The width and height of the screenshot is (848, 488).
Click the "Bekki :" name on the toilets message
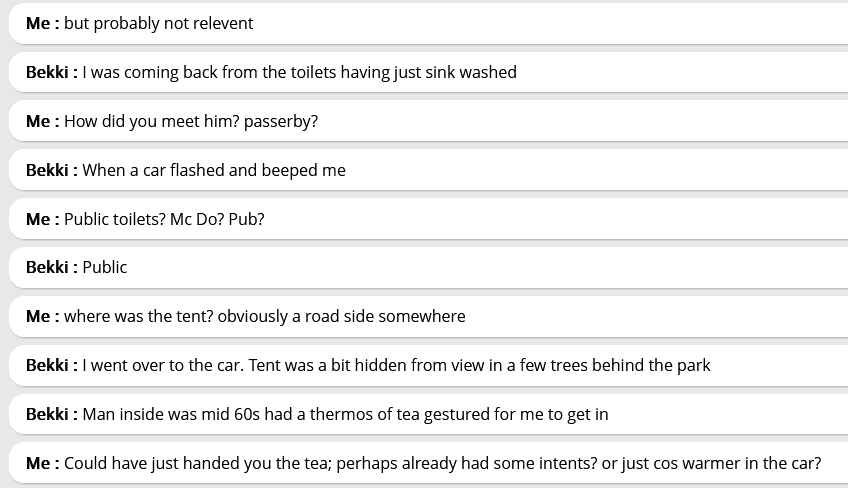tap(51, 72)
